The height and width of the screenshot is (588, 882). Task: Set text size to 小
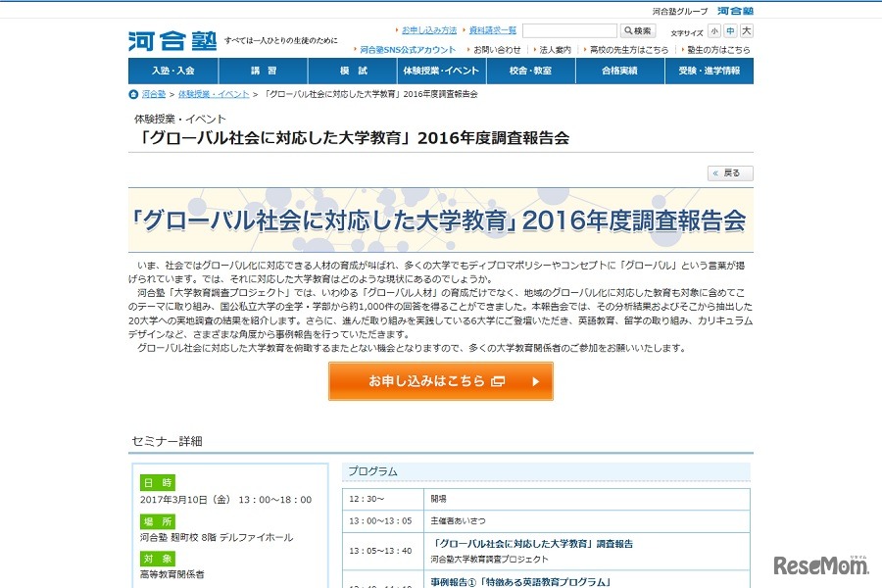pyautogui.click(x=713, y=31)
